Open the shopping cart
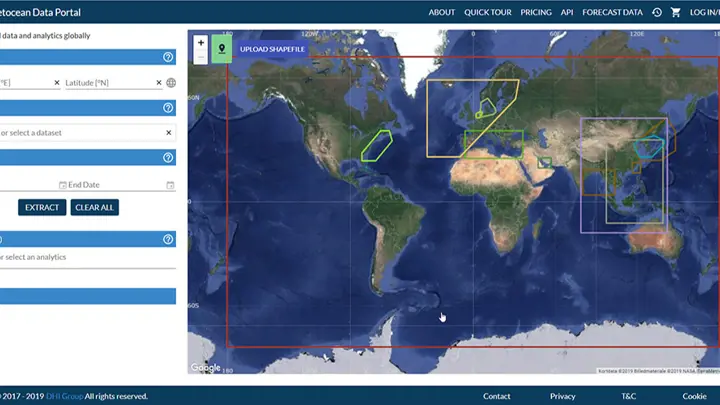 [675, 12]
